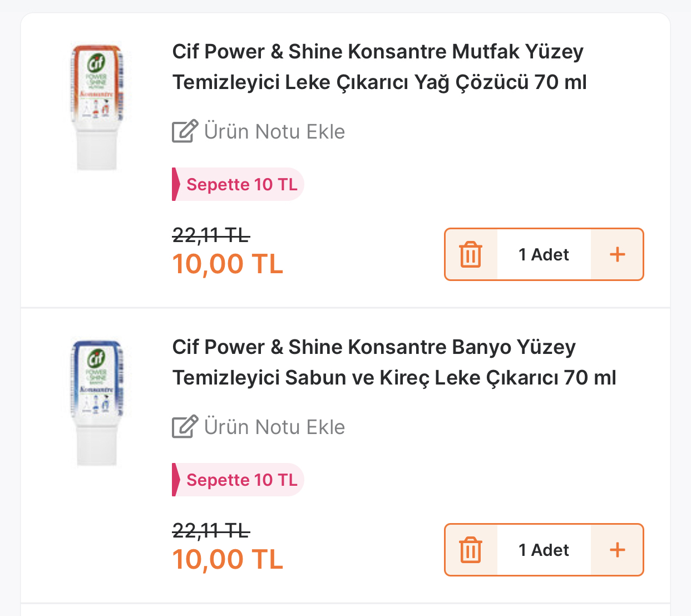
Task: Select the 1 Adet quantity field for Banyo
Action: [x=544, y=550]
